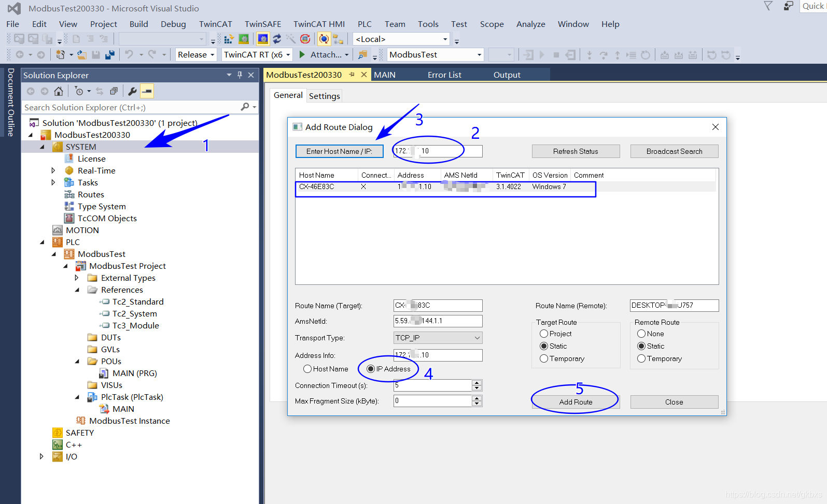
Task: Switch to the Error List tab
Action: [444, 75]
